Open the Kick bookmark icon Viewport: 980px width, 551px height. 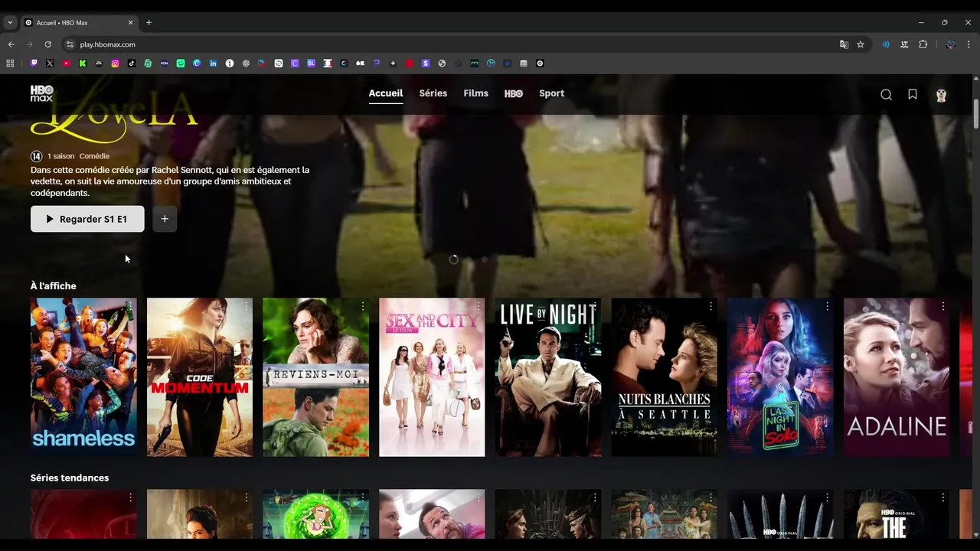[x=83, y=64]
